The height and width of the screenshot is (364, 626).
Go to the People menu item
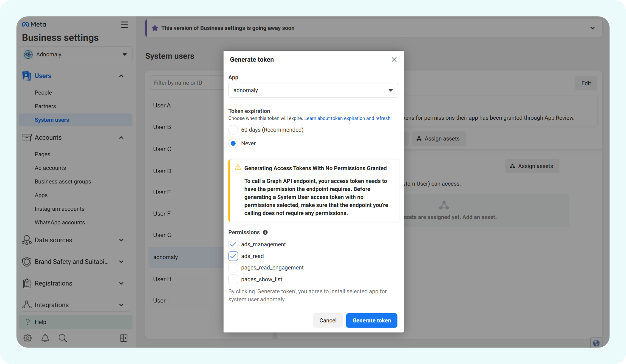click(43, 93)
